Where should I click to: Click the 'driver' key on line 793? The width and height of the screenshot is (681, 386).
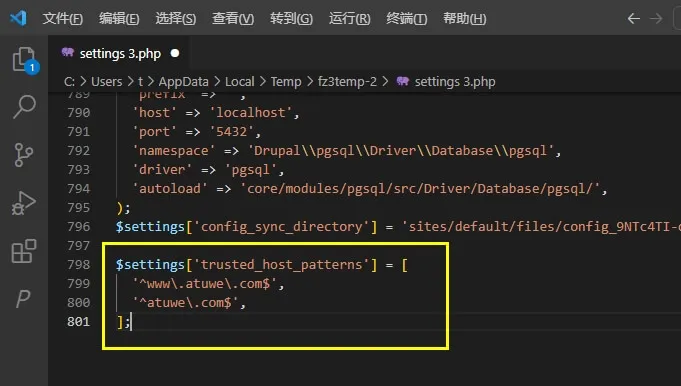coord(162,170)
